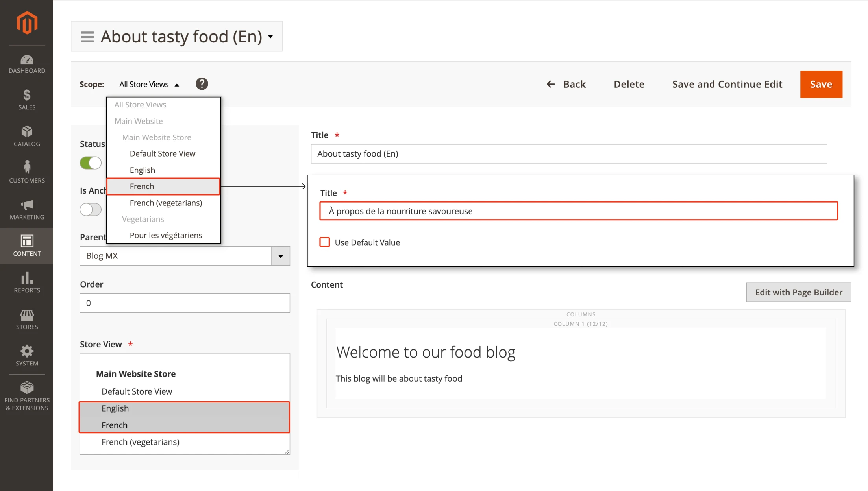Screen dimensions: 868x491
Task: Enable the Is Anchor toggle
Action: point(91,209)
